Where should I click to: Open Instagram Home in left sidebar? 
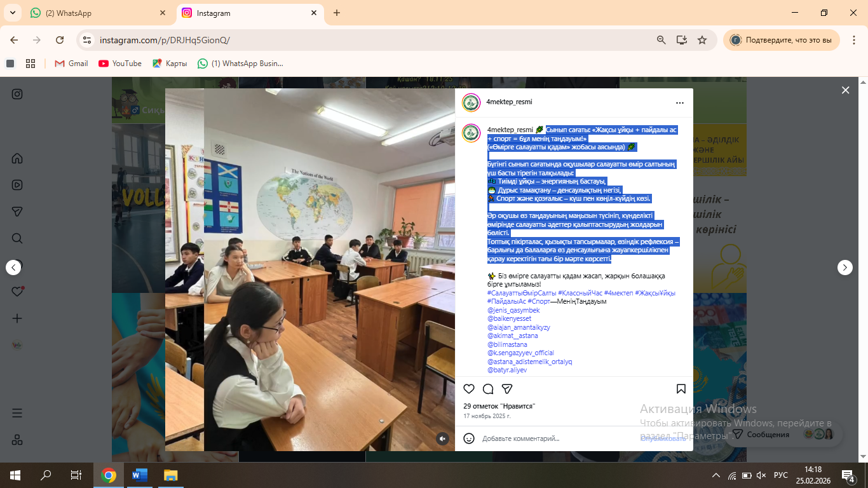click(17, 158)
